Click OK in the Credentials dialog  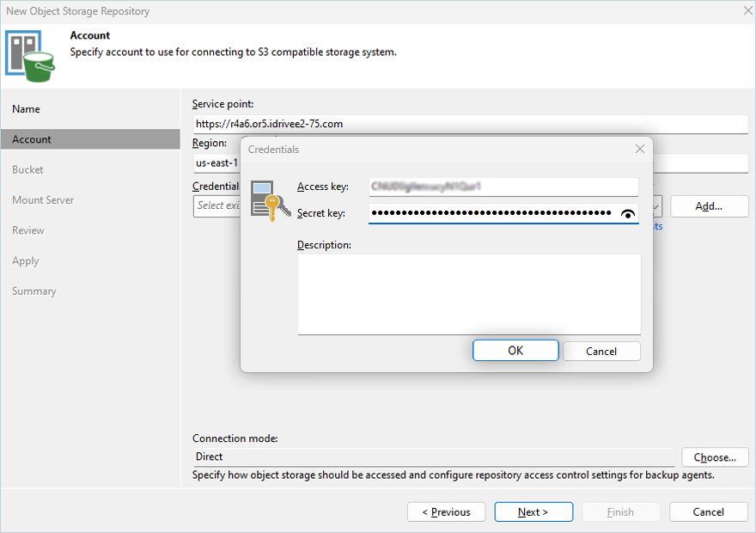click(x=515, y=351)
